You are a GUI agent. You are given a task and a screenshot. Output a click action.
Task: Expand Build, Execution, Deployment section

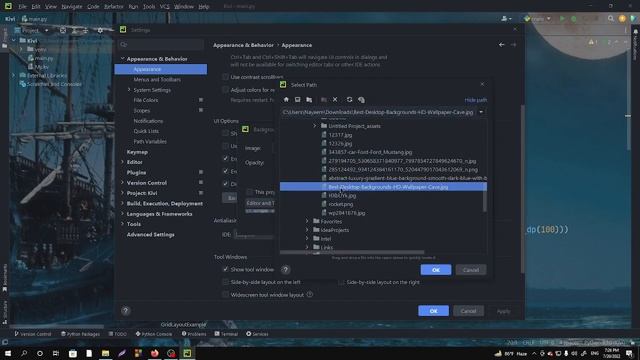pyautogui.click(x=122, y=203)
